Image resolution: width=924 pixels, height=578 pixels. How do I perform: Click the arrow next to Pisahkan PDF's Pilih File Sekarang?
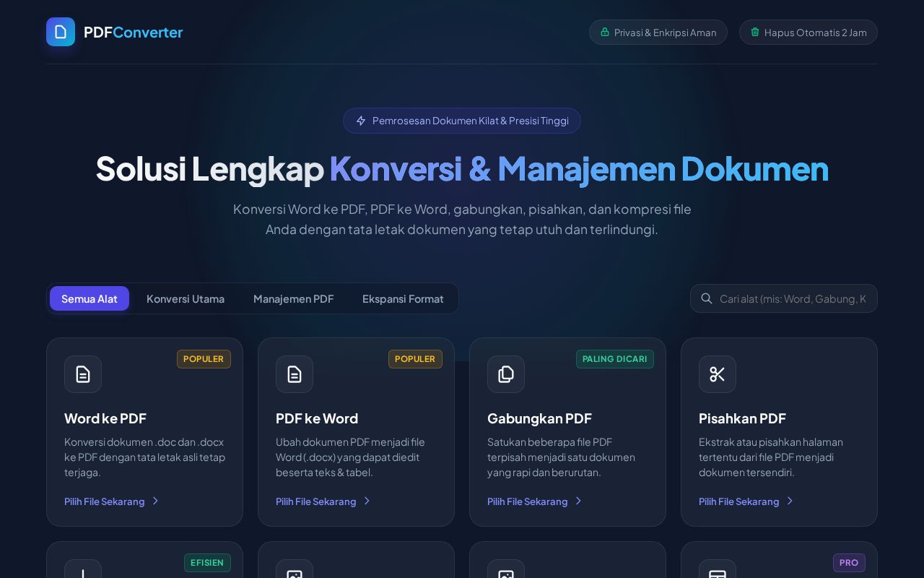tap(790, 501)
